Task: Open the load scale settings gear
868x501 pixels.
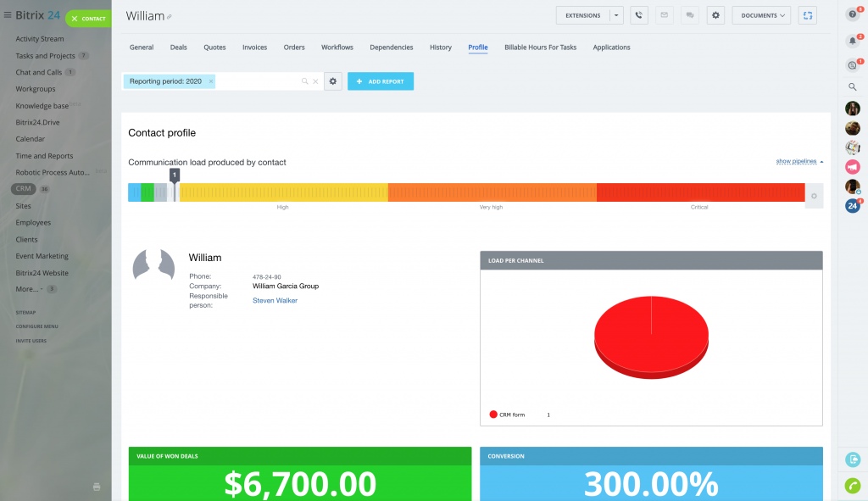Action: click(x=814, y=196)
